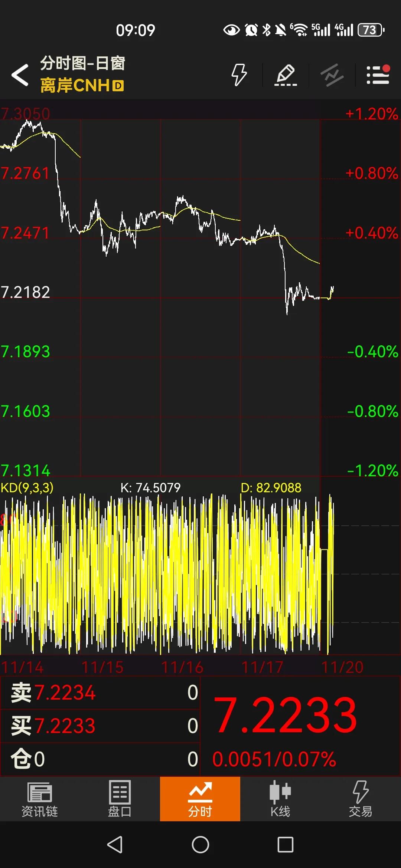This screenshot has width=401, height=868.
Task: Tap the 5G signal strength icon
Action: point(321,30)
